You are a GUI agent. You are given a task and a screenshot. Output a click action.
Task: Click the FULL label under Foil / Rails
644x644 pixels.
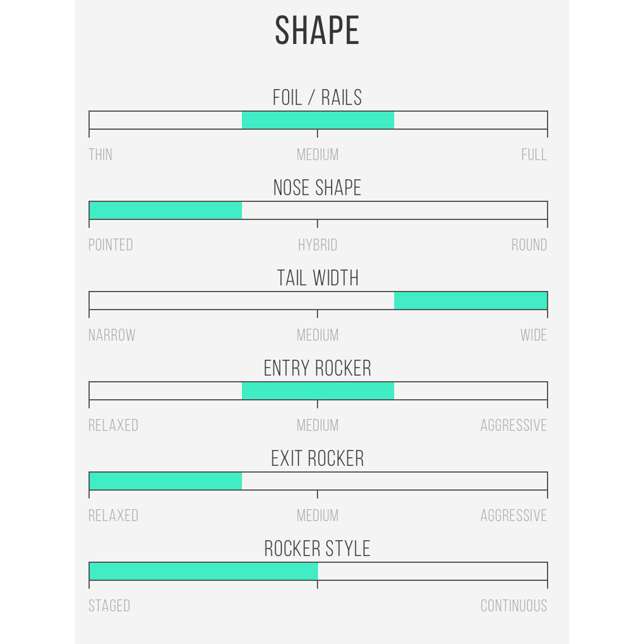[x=534, y=155]
